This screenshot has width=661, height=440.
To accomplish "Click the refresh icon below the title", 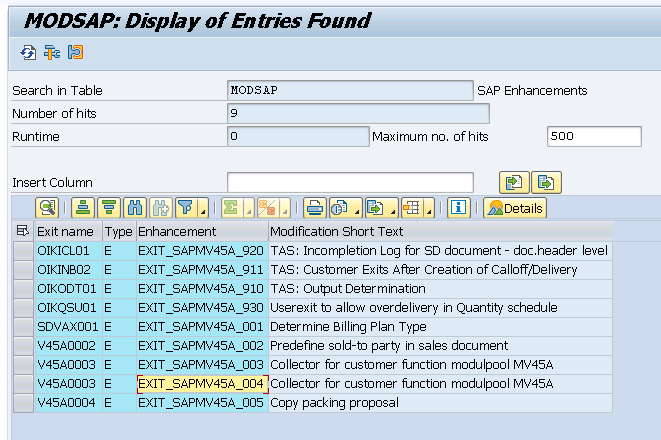I will pyautogui.click(x=28, y=51).
